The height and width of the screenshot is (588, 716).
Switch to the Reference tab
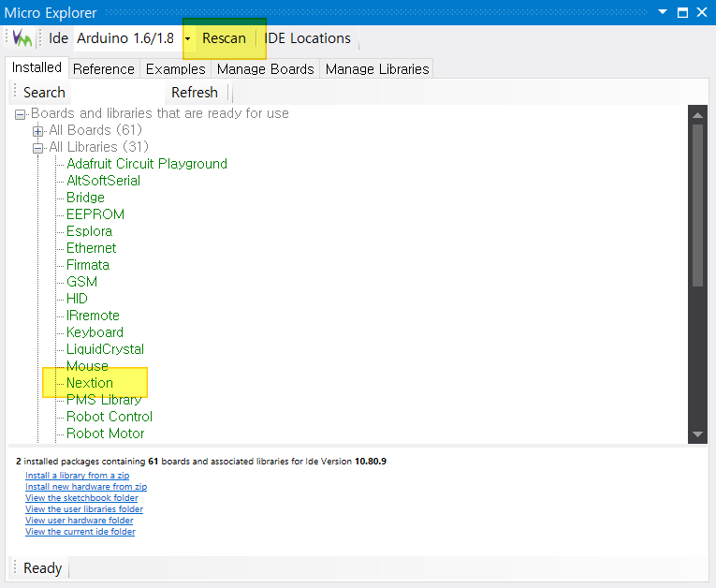point(104,69)
